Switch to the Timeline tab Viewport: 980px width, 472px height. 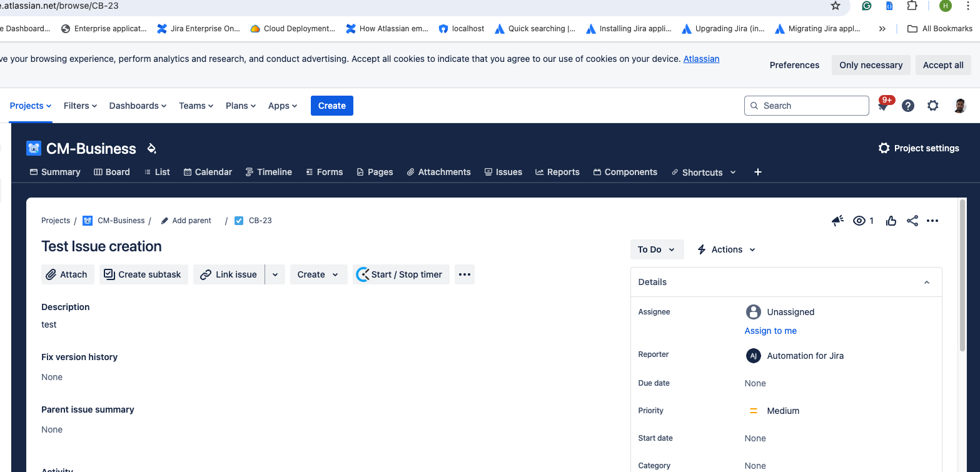[268, 172]
